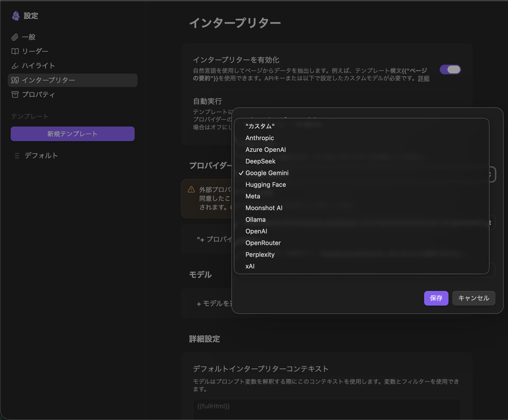Open the リーダー settings section

tap(73, 51)
